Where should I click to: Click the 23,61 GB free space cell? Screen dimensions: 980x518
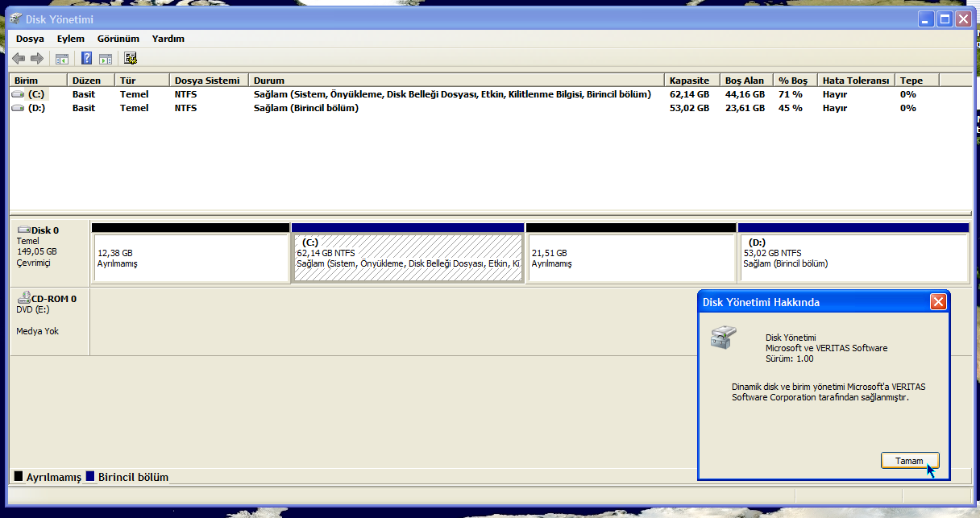[745, 108]
